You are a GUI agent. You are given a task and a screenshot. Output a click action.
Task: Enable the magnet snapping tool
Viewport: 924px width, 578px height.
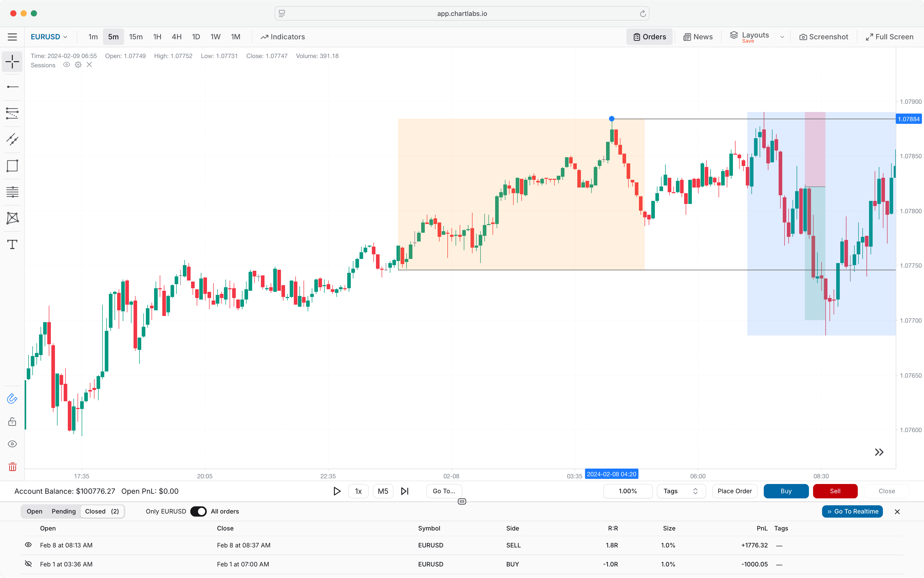click(12, 398)
